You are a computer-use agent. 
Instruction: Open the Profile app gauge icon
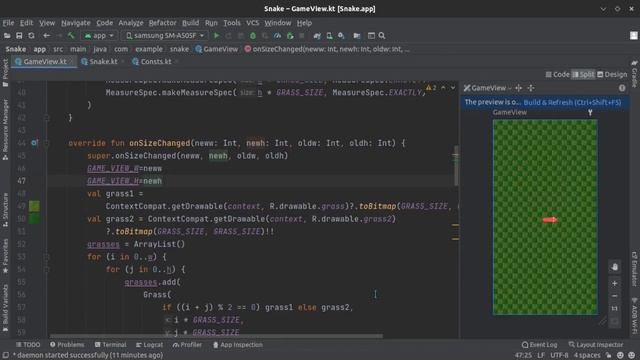tap(278, 36)
